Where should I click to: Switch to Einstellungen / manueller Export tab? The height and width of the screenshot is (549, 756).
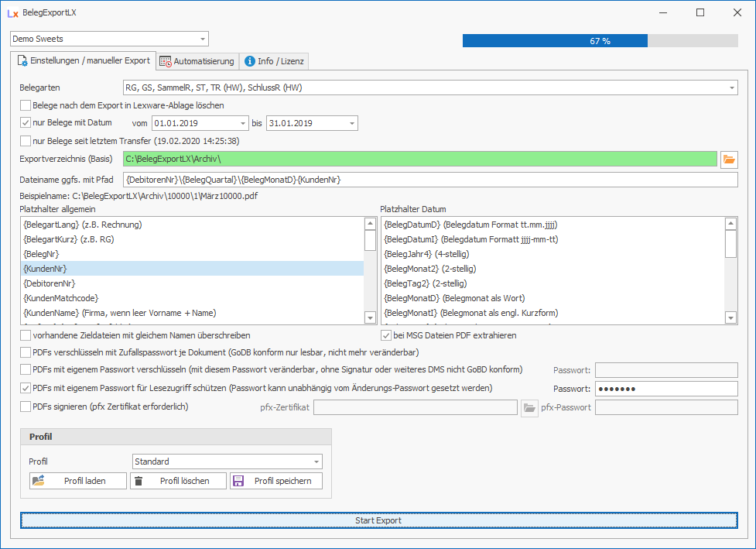(x=83, y=60)
